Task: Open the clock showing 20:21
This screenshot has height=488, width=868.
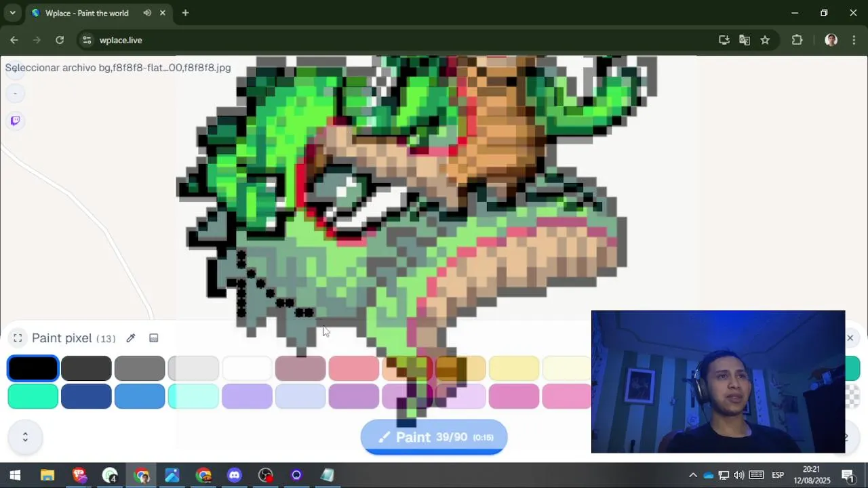Action: (812, 475)
